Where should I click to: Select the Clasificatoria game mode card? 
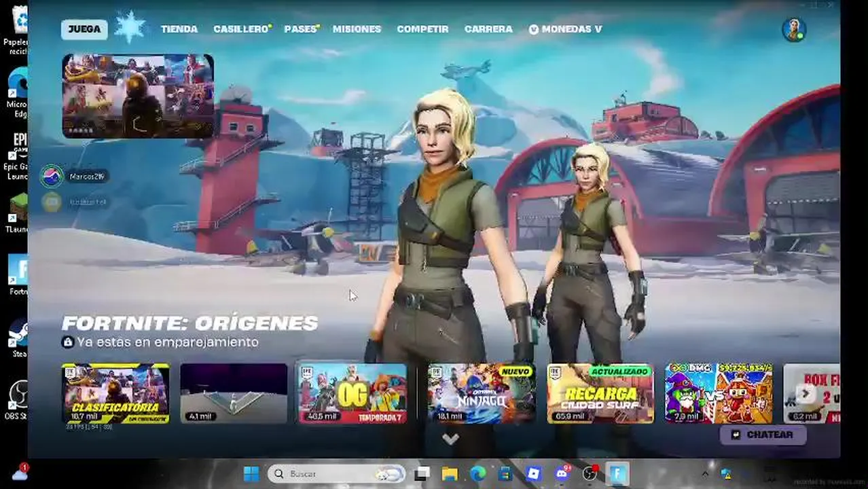pos(115,393)
